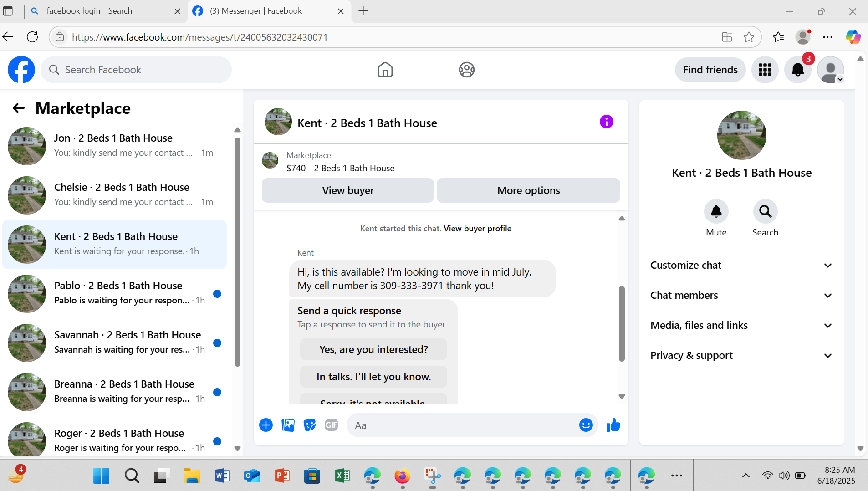The width and height of the screenshot is (868, 491).
Task: Open Microsoft Word from taskbar
Action: [x=222, y=476]
